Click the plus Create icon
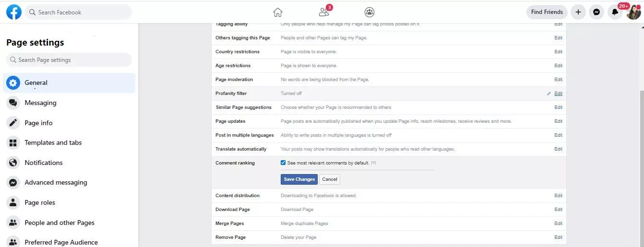 pyautogui.click(x=578, y=12)
